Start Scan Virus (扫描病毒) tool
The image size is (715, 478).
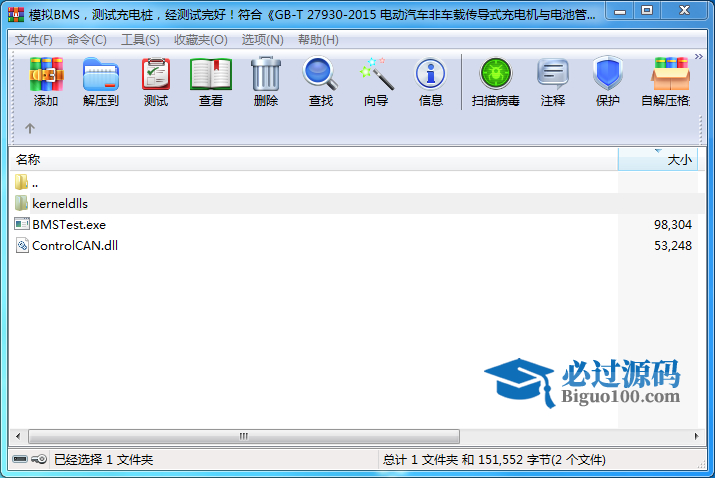[x=496, y=81]
